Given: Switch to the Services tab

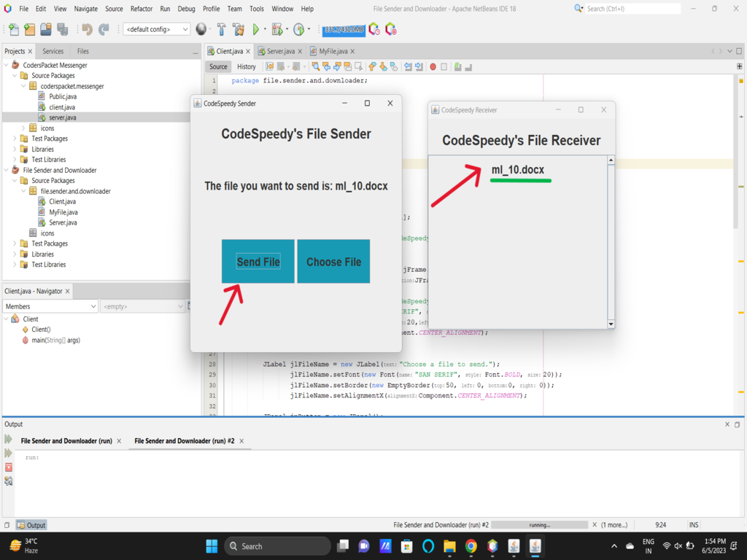Looking at the screenshot, I should [53, 52].
